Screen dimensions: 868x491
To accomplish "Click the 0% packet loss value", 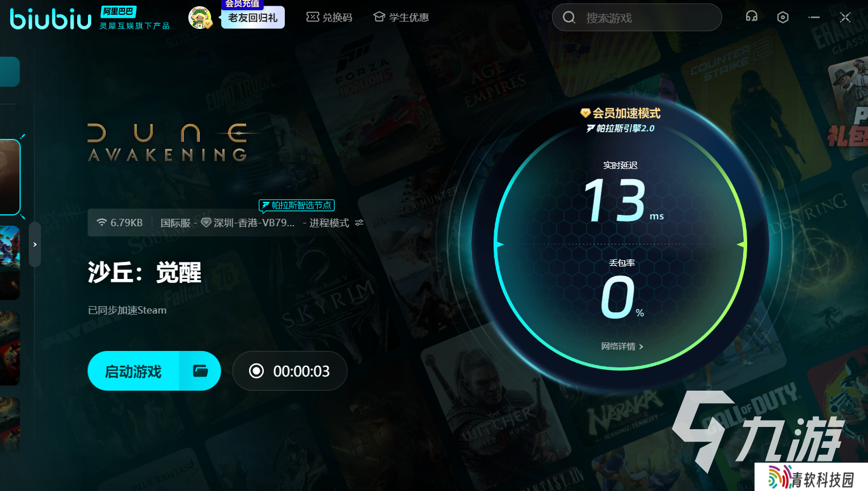I will point(622,297).
